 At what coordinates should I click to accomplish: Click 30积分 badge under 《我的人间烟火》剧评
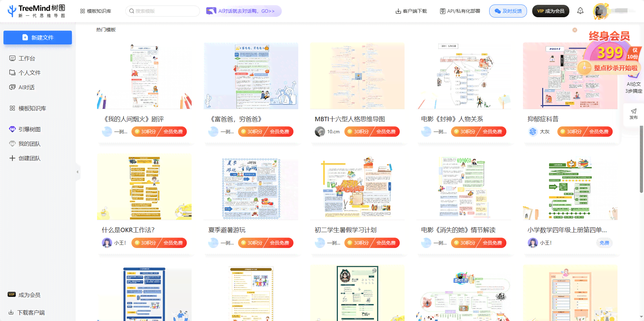145,132
